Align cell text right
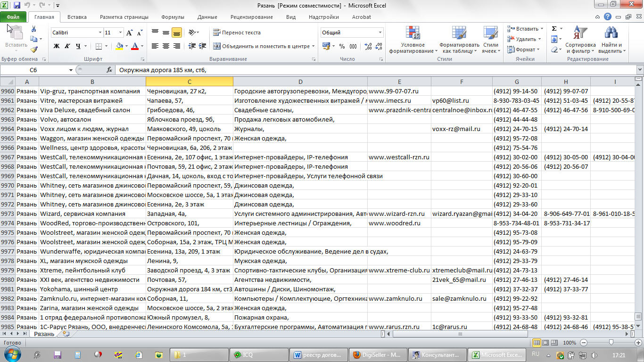Screen dimensions: 644x362 coord(177,46)
